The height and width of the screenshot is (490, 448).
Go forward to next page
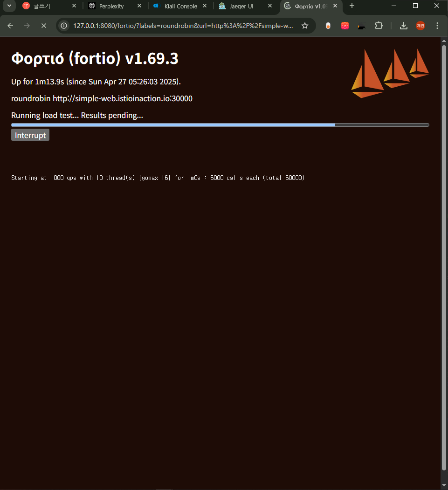point(27,26)
